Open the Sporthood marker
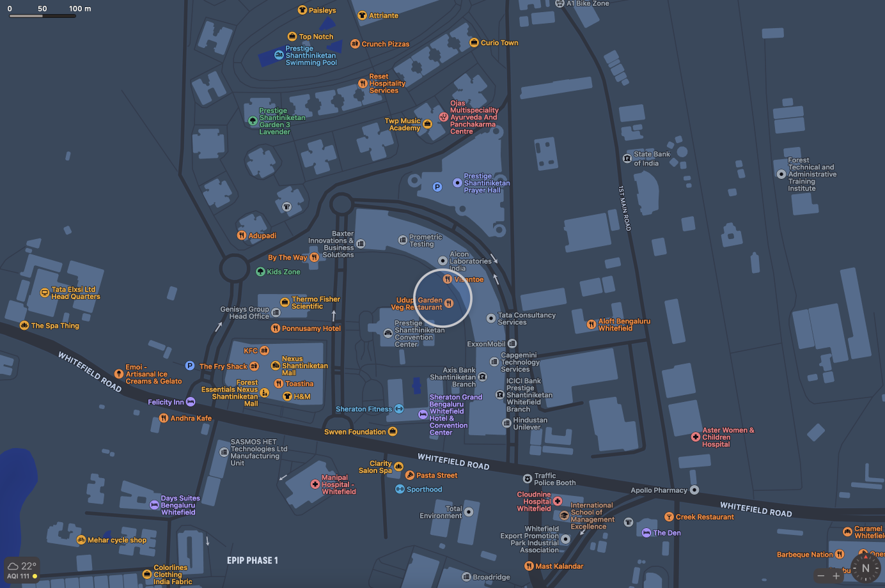The width and height of the screenshot is (885, 588). point(400,489)
